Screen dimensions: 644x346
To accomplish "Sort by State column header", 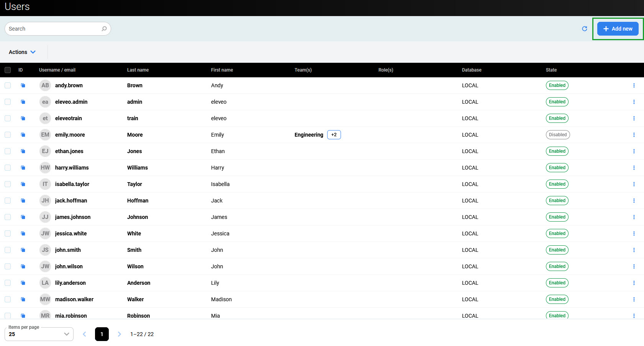I will tap(551, 70).
